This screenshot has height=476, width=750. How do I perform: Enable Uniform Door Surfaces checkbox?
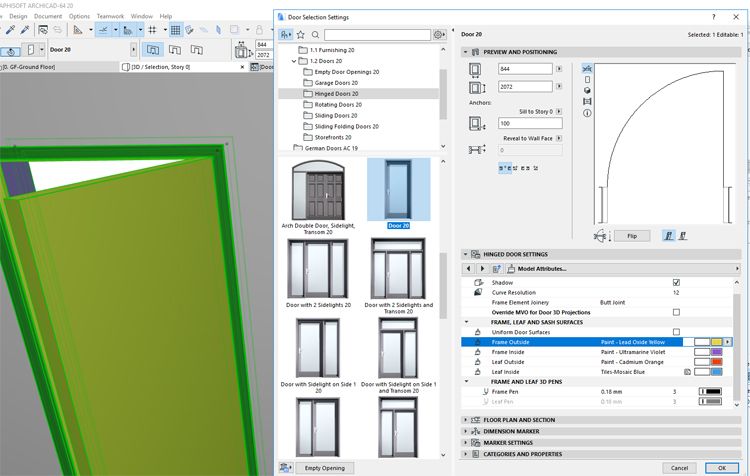(676, 331)
